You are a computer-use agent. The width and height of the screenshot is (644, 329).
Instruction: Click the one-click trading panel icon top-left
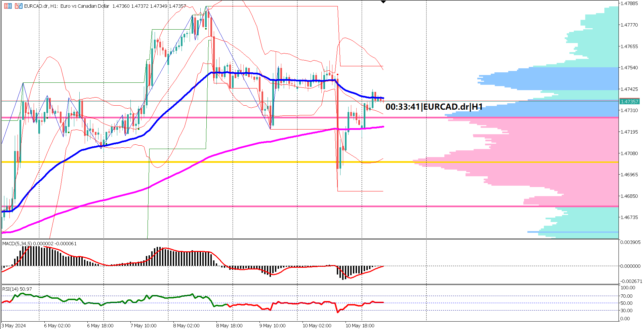[18, 6]
